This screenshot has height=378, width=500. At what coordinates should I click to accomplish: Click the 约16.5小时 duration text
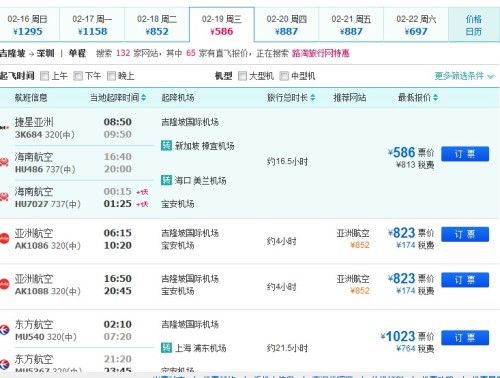pyautogui.click(x=287, y=162)
